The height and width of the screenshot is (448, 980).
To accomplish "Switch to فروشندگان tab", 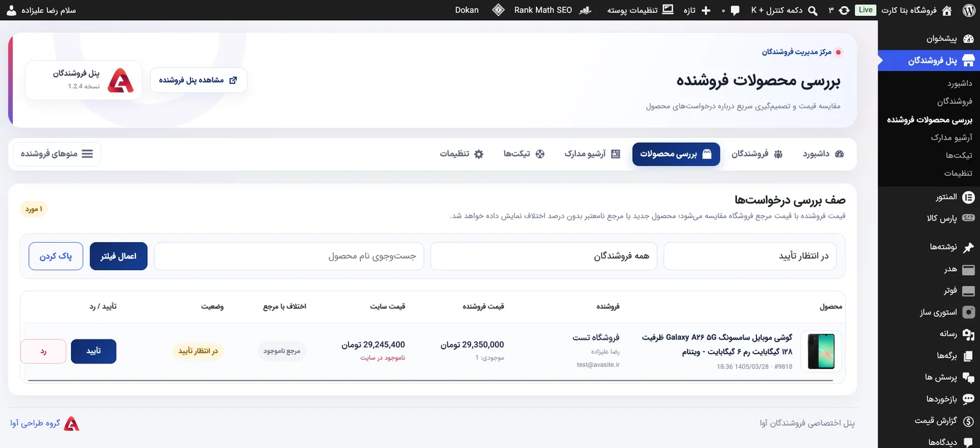I will point(757,154).
